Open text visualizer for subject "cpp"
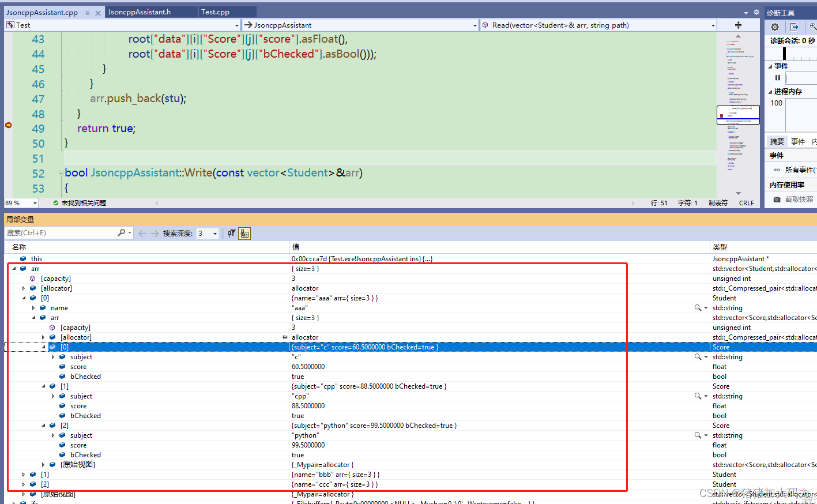 click(698, 396)
